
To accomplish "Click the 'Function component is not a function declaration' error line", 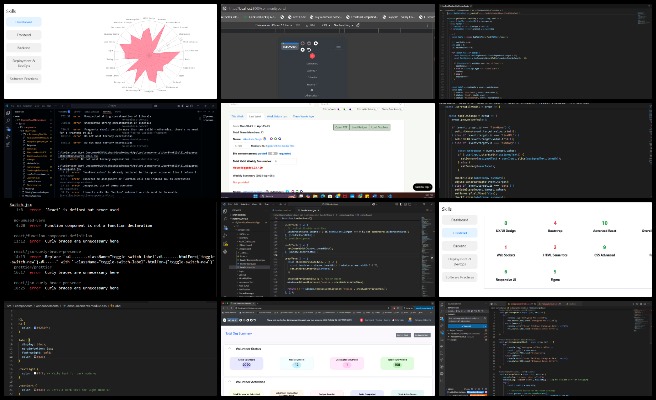I will (83, 226).
